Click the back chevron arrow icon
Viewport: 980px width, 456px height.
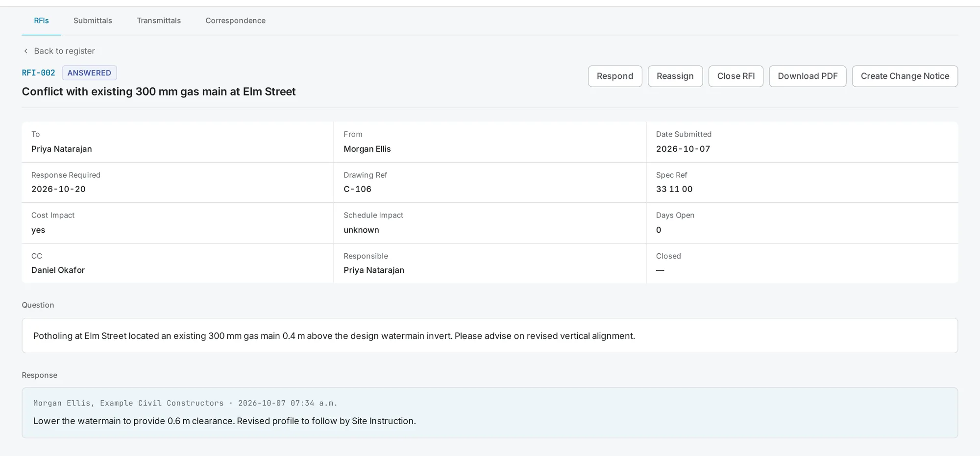point(26,51)
